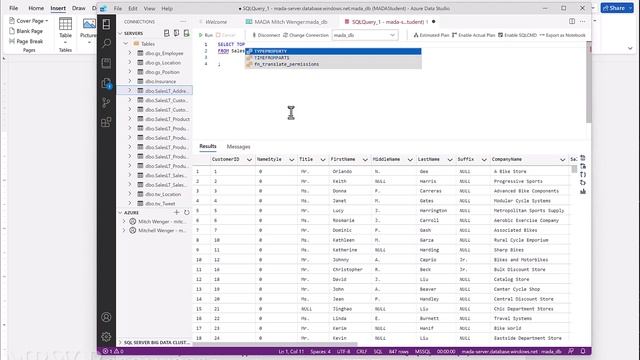
Task: Open the FirstName column filter dropdown
Action: (365, 160)
